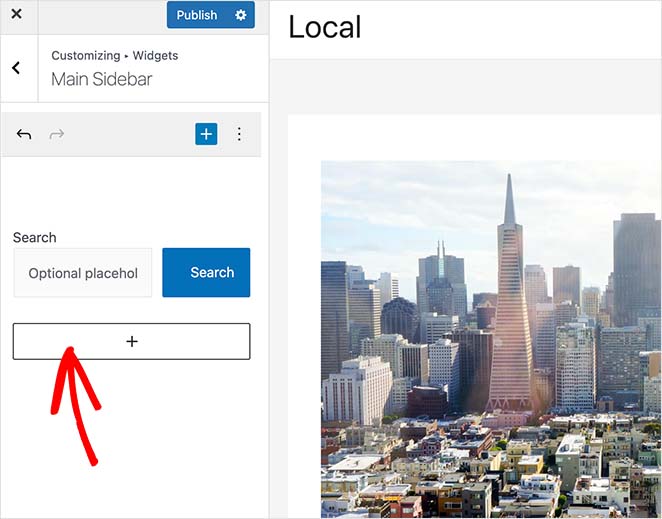Image resolution: width=662 pixels, height=519 pixels.
Task: Click the Search label text above the field
Action: [34, 237]
